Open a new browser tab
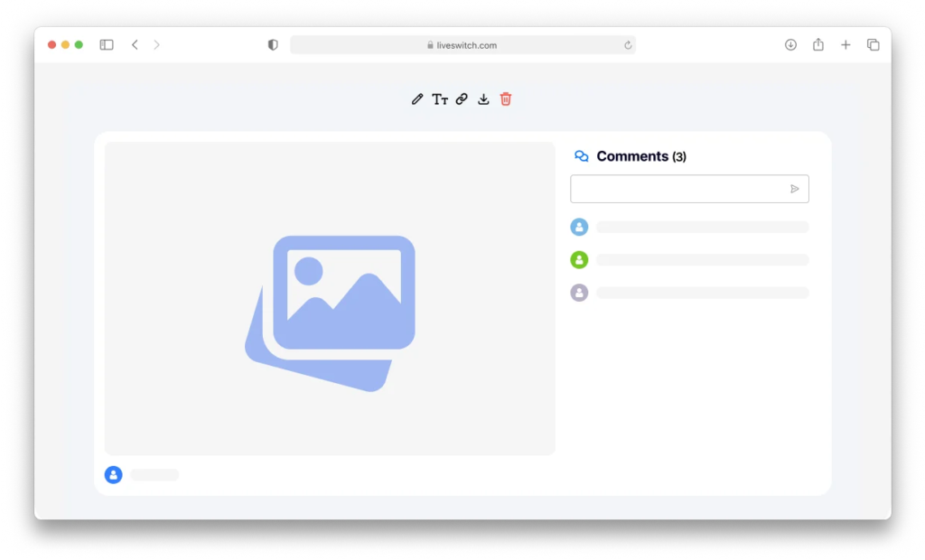Viewport: 925px width, 560px height. point(846,45)
